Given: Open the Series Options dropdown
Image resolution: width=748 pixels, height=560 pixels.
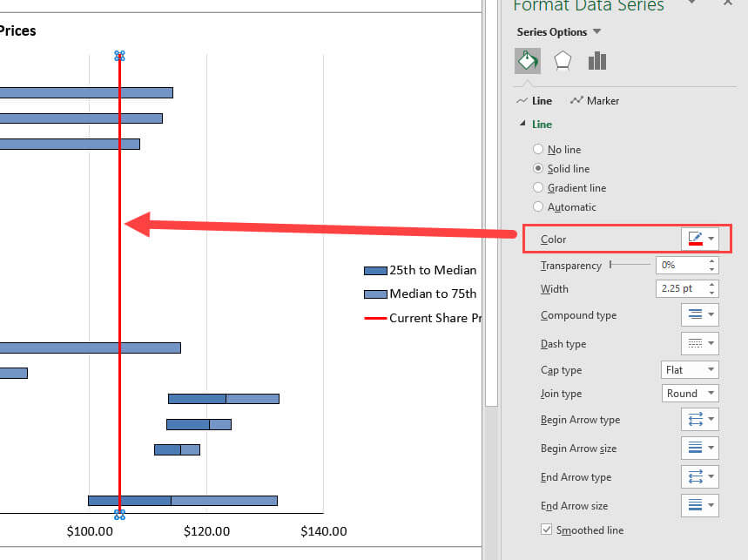Looking at the screenshot, I should [597, 31].
